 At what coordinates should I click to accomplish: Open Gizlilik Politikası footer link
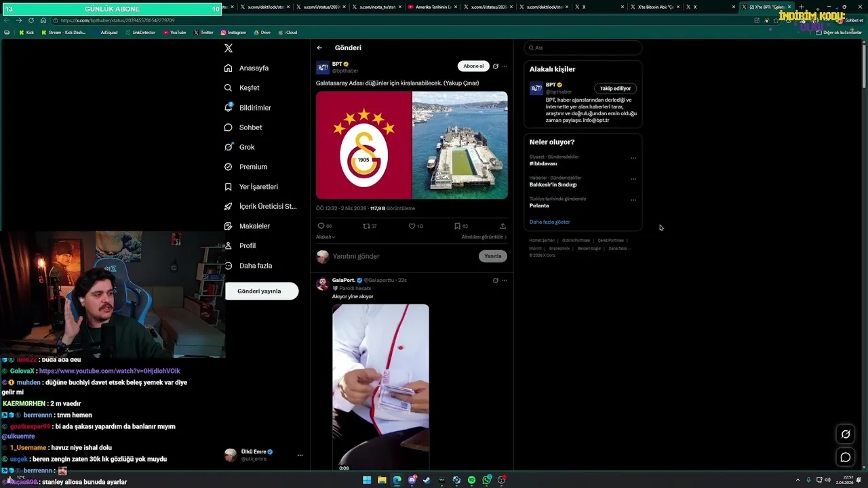pos(576,240)
